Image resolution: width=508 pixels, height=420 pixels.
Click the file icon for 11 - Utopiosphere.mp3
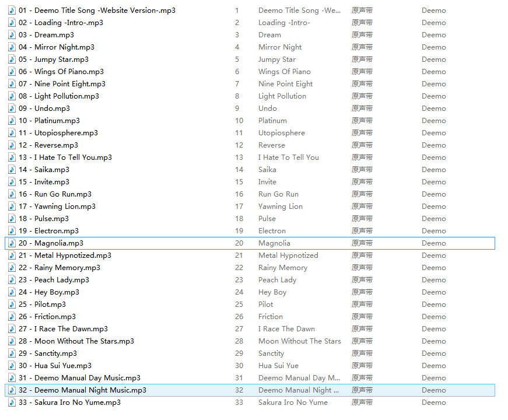(x=12, y=132)
